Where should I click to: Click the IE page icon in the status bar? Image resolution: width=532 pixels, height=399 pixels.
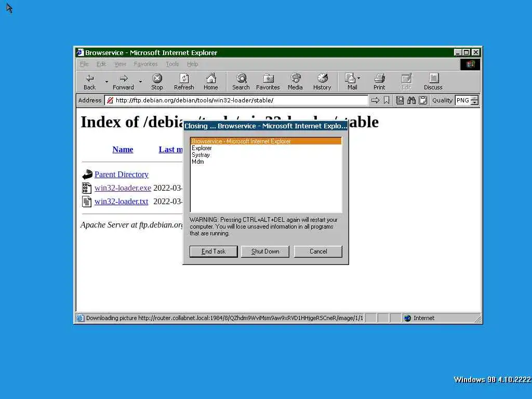tap(80, 318)
